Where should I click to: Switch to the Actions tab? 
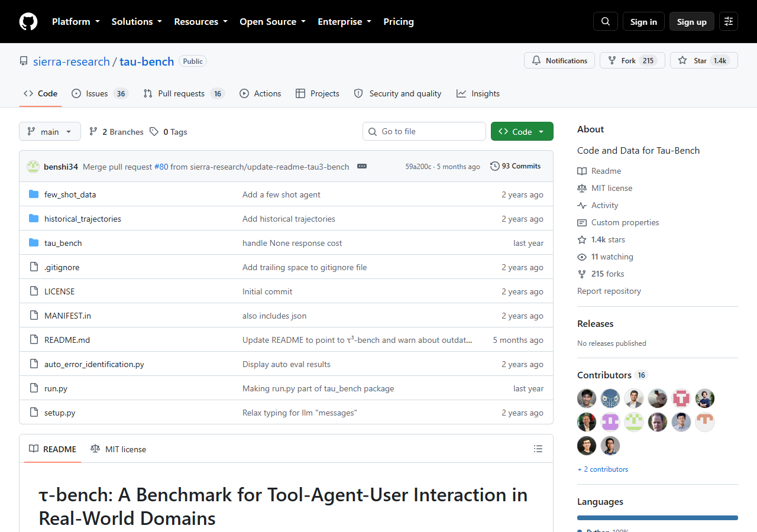[x=260, y=93]
